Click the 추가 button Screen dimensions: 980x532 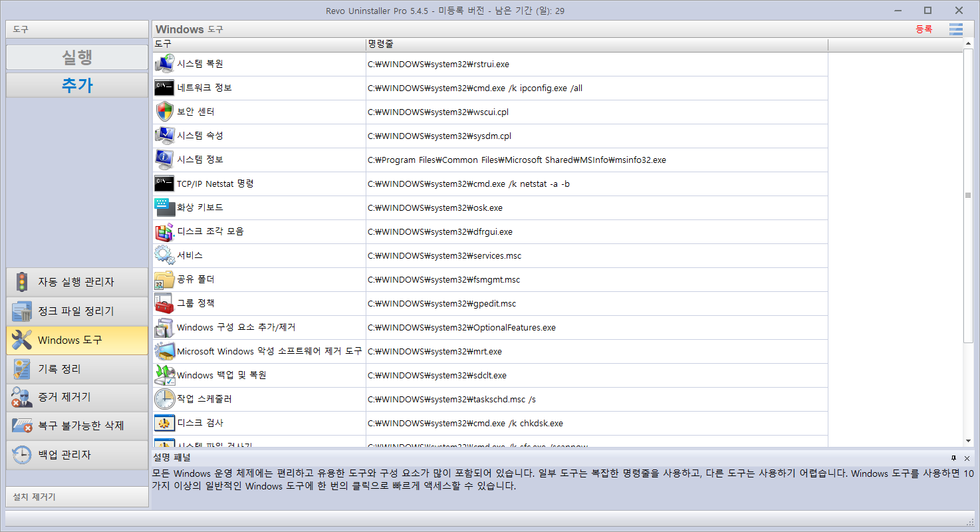point(77,85)
